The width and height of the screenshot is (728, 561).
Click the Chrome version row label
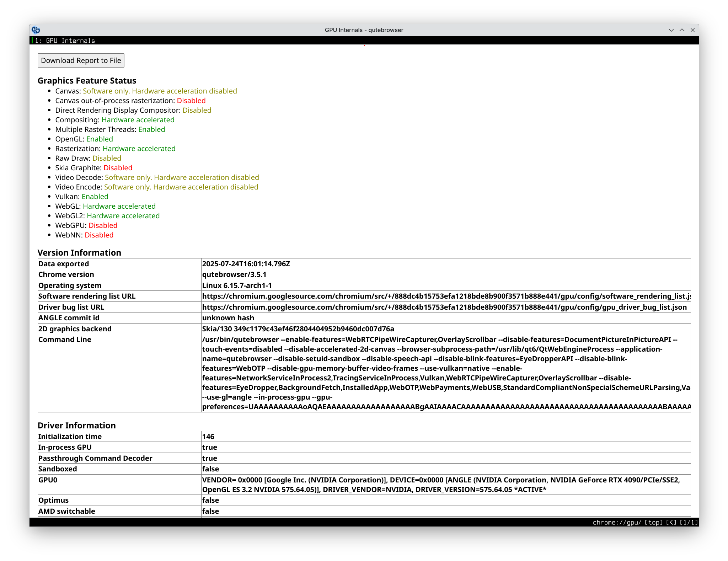[66, 274]
